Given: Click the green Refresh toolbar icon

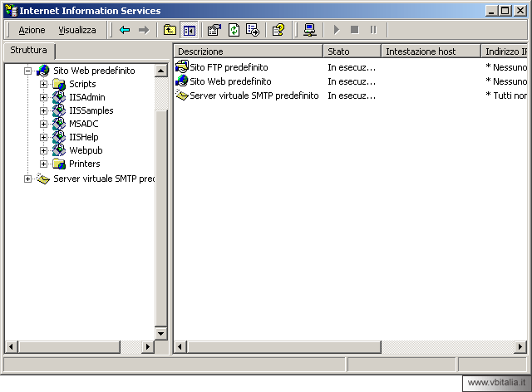Looking at the screenshot, I should pos(234,30).
